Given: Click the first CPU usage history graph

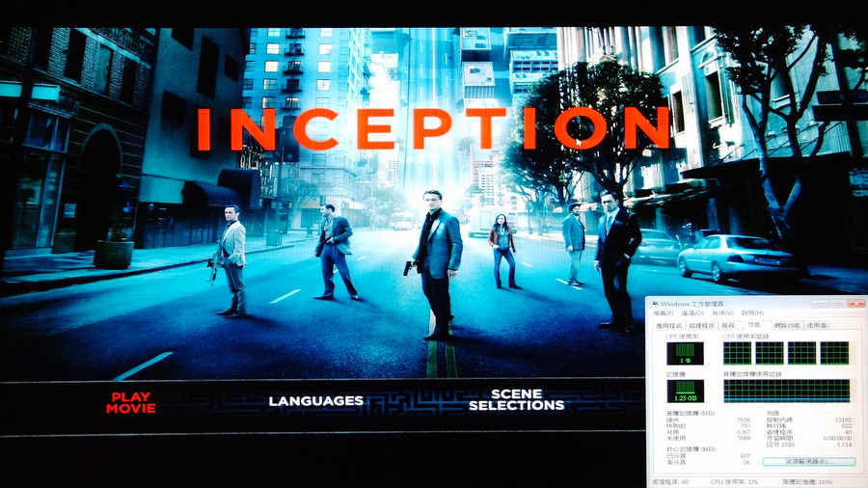Looking at the screenshot, I should coord(737,353).
